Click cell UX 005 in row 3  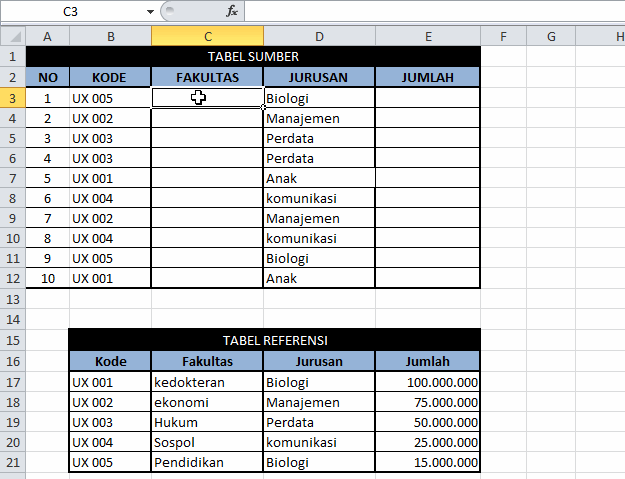(110, 98)
